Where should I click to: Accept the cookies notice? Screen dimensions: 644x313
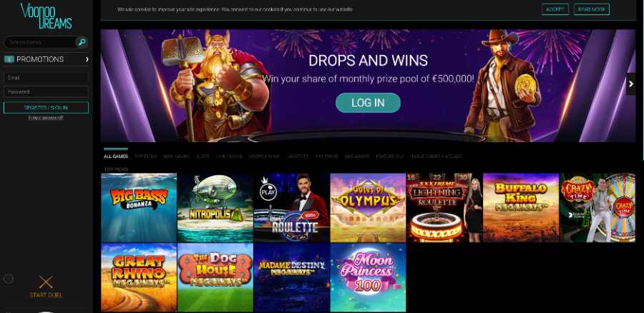(555, 9)
